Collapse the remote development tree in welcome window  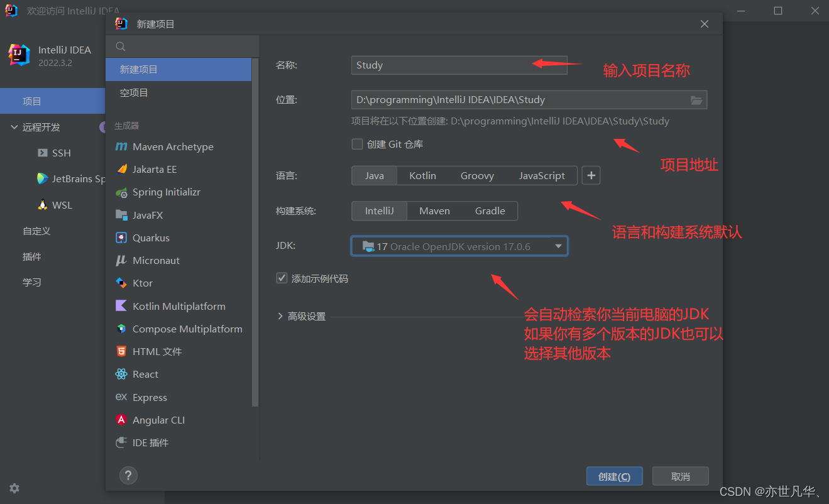tap(14, 127)
